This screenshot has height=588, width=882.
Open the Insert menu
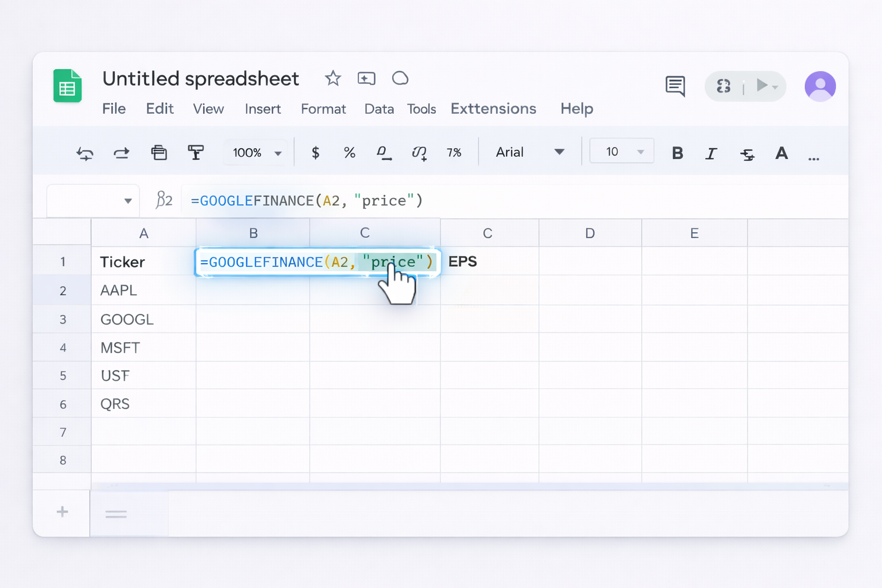tap(263, 109)
